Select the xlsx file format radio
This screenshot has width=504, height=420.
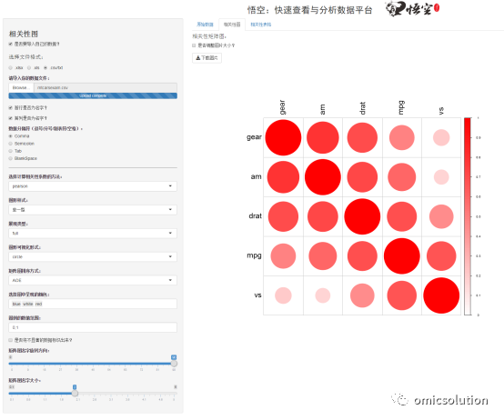click(11, 68)
